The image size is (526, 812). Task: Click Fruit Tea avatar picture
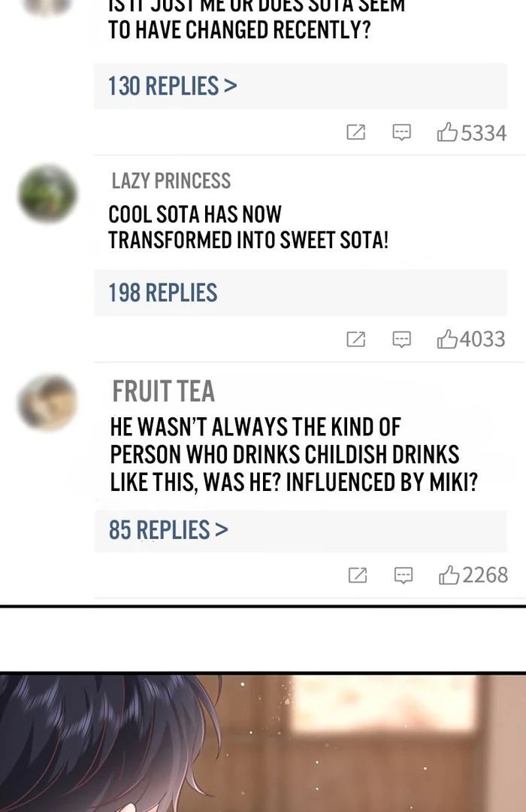(47, 403)
